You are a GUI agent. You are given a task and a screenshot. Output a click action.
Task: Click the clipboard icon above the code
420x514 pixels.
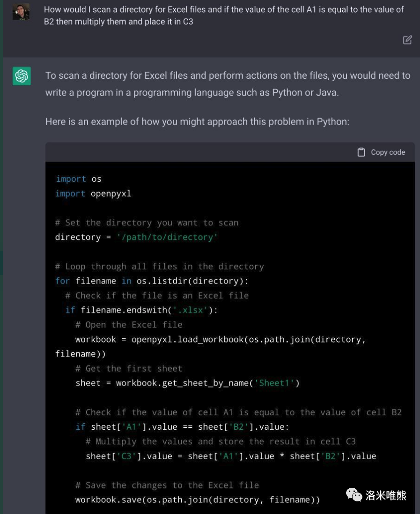coord(361,152)
